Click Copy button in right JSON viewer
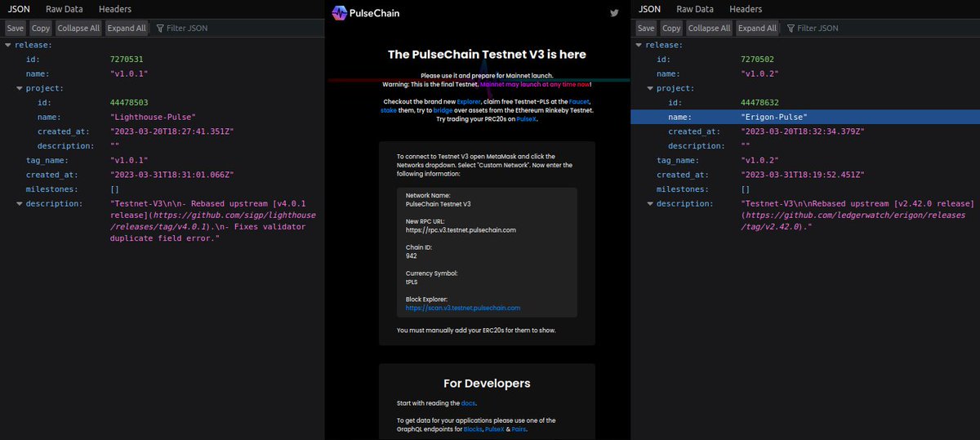 [x=671, y=28]
